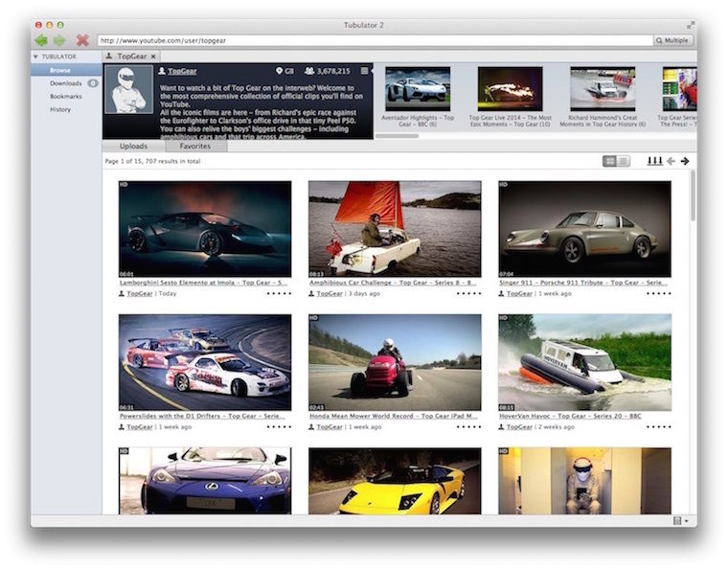Screen dimensions: 728x570
Task: Click TopGear uploader link under Honda Mean Mower video
Action: click(x=330, y=426)
